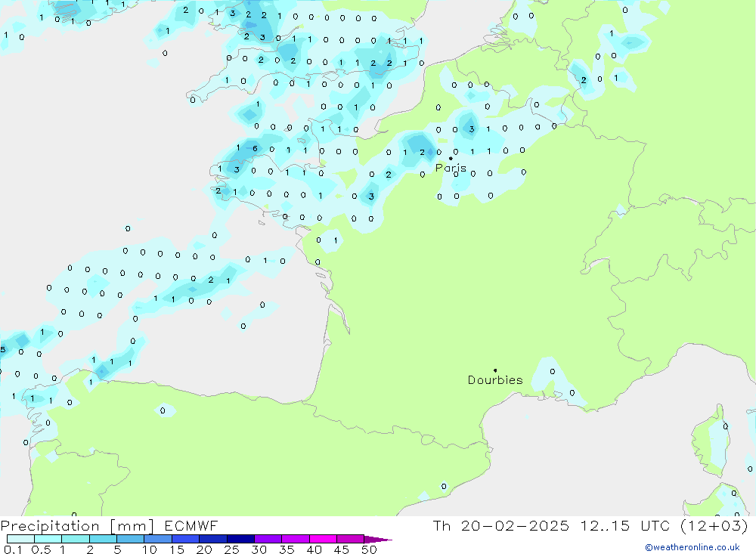Click the 15 mm legend swatch
756x554 pixels.
[185, 539]
